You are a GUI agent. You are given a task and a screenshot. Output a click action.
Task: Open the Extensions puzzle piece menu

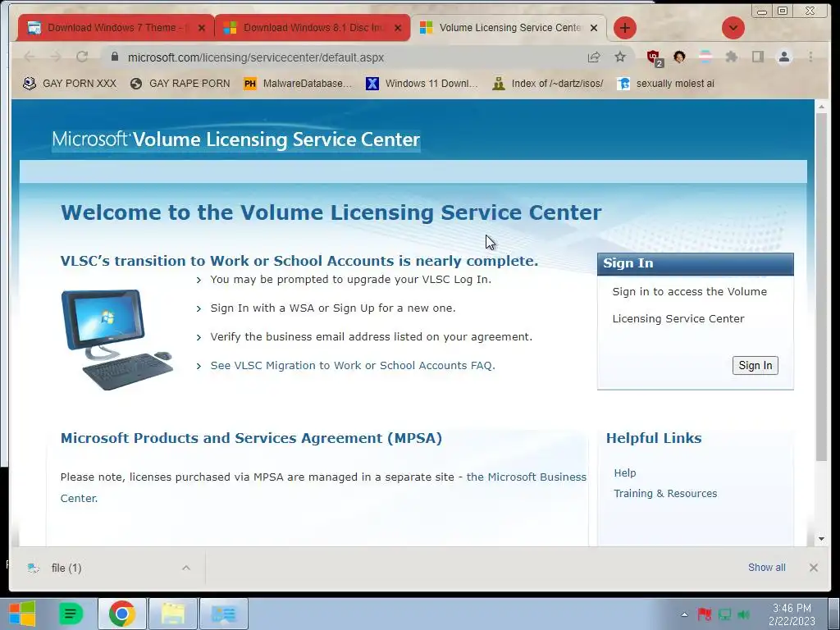tap(731, 57)
